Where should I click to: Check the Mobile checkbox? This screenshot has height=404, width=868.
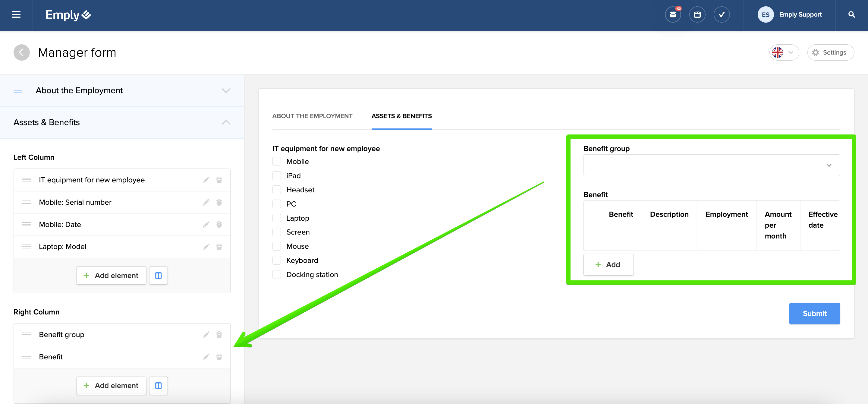point(277,161)
